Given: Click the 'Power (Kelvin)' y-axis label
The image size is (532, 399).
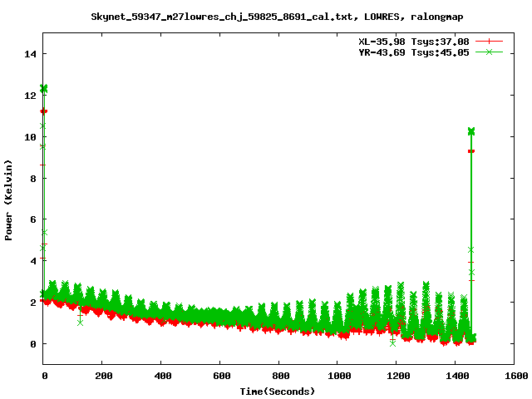Looking at the screenshot, I should tap(8, 200).
